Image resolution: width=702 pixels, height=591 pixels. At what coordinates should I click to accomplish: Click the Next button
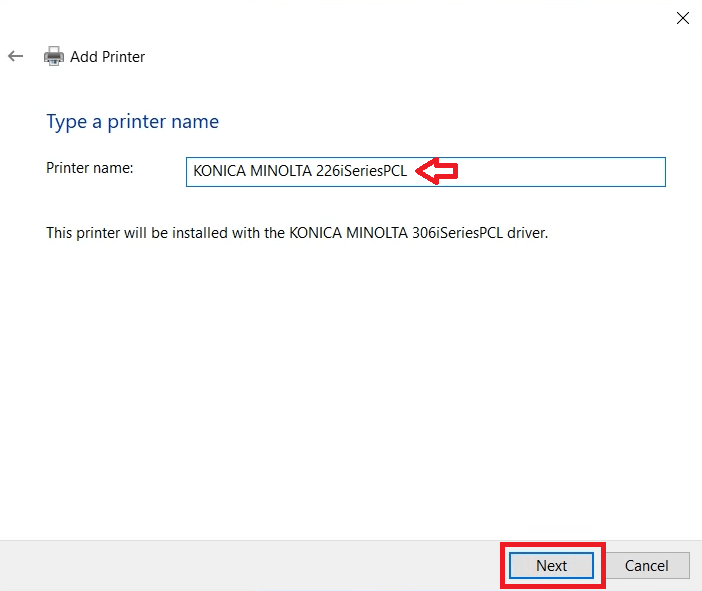[552, 565]
